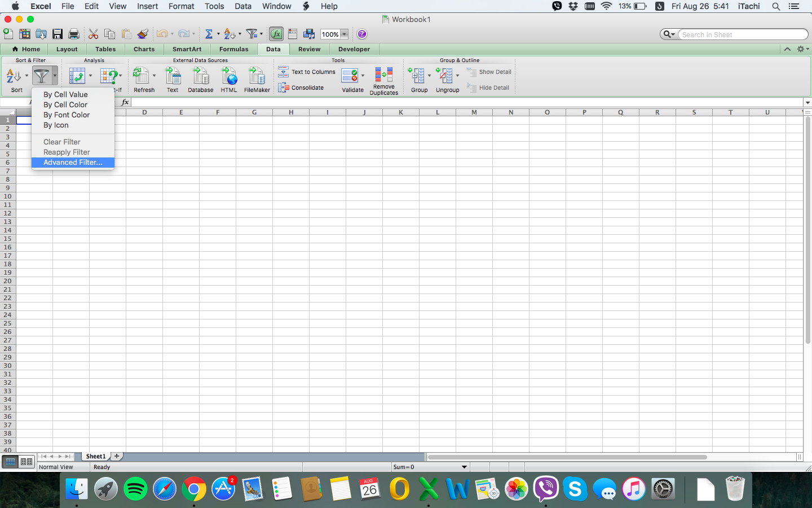812x508 pixels.
Task: Select By Icon filter option
Action: 73,125
